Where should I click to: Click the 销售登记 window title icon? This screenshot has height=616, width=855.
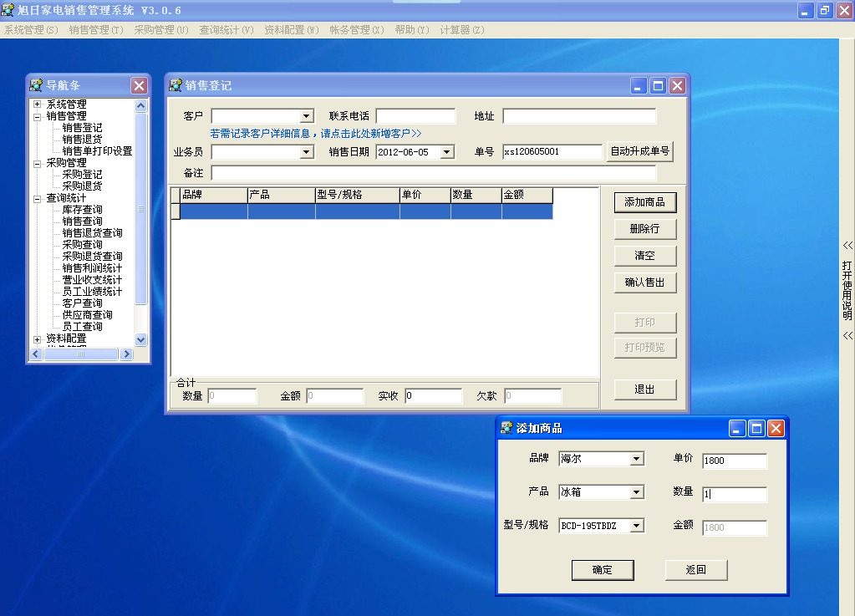pyautogui.click(x=176, y=85)
